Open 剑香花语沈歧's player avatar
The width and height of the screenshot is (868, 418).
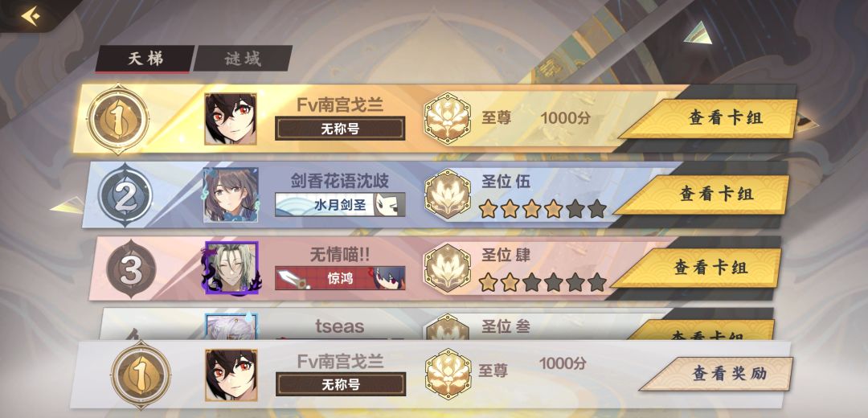point(231,195)
